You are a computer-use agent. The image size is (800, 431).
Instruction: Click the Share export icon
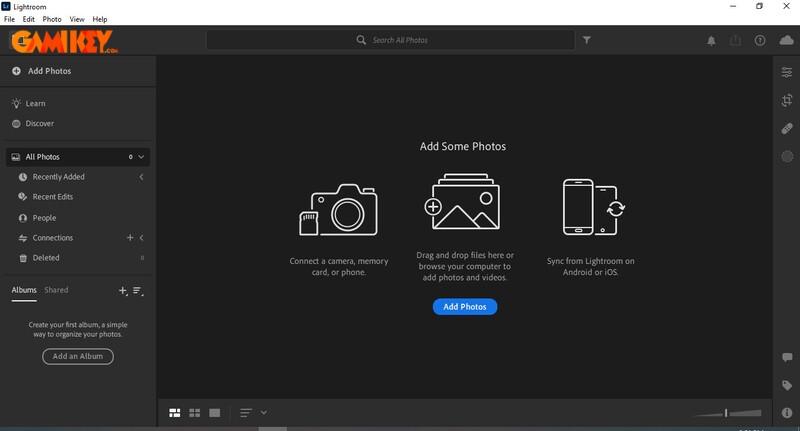(x=735, y=40)
